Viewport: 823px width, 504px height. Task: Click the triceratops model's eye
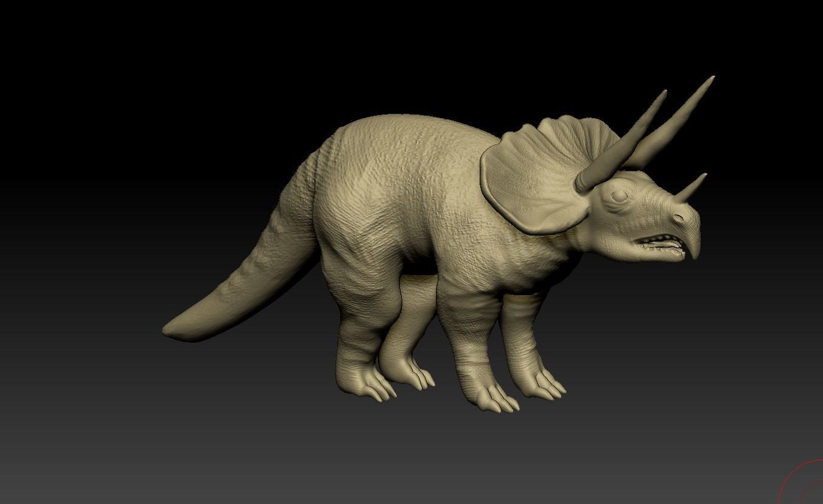pos(619,197)
